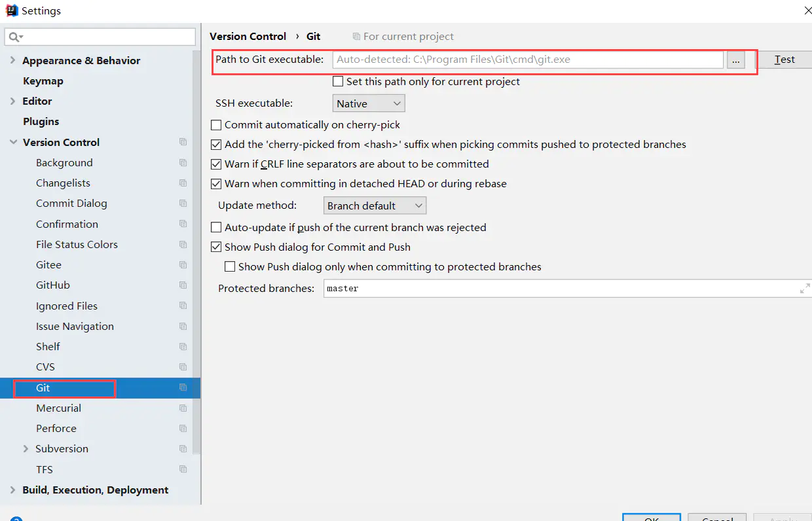Select GitHub in the settings tree
812x521 pixels.
(x=53, y=285)
